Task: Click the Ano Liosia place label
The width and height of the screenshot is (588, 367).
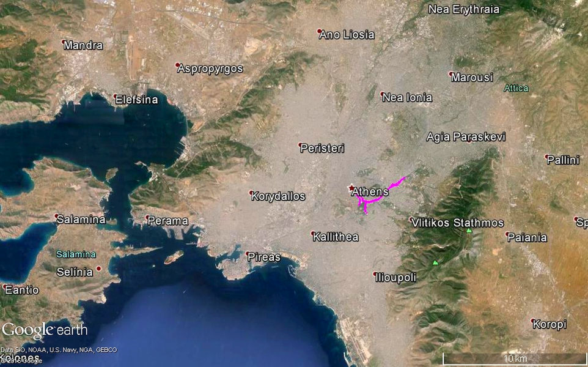Action: pyautogui.click(x=347, y=35)
